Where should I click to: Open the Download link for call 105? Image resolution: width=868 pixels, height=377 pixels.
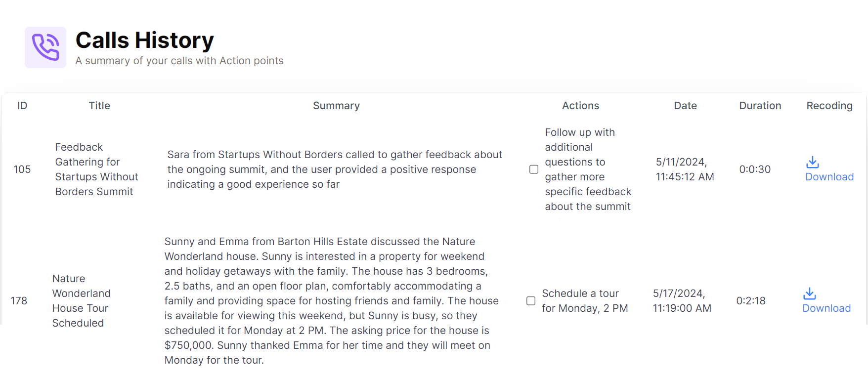click(829, 177)
